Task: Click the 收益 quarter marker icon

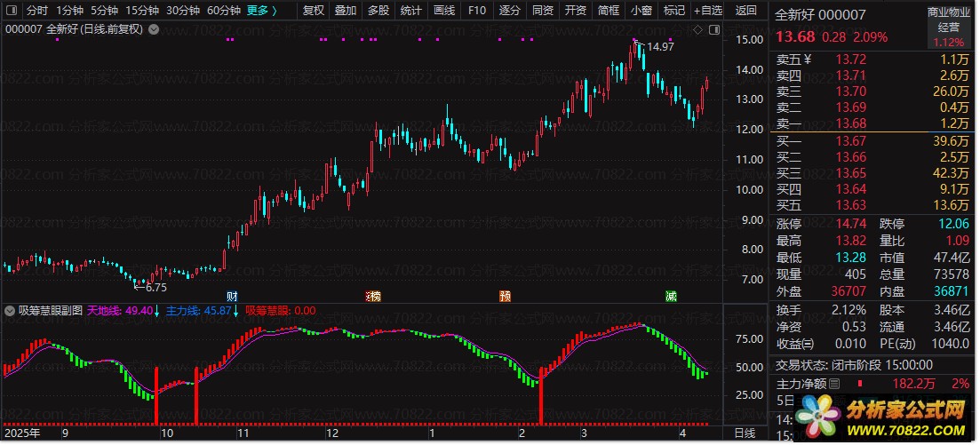Action: [809, 344]
